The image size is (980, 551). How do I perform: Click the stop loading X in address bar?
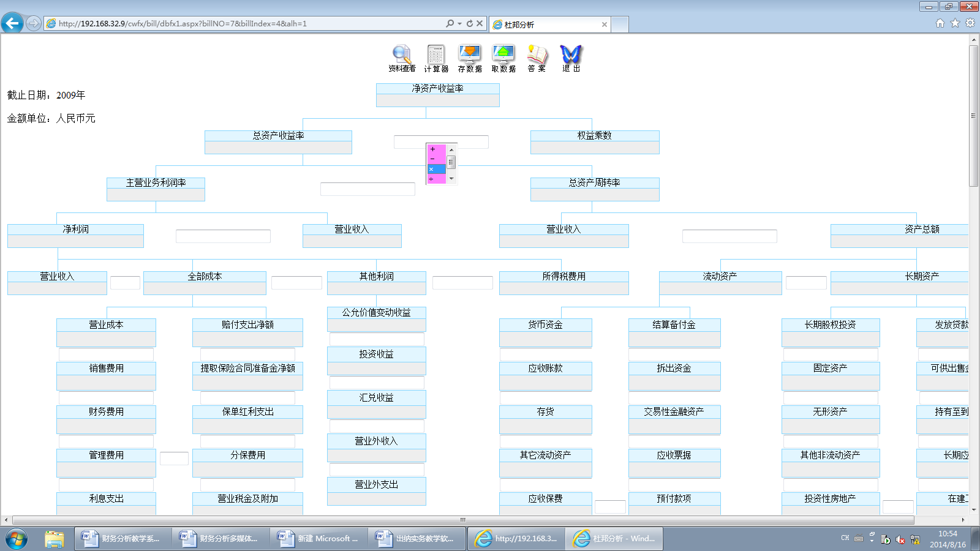click(x=480, y=23)
